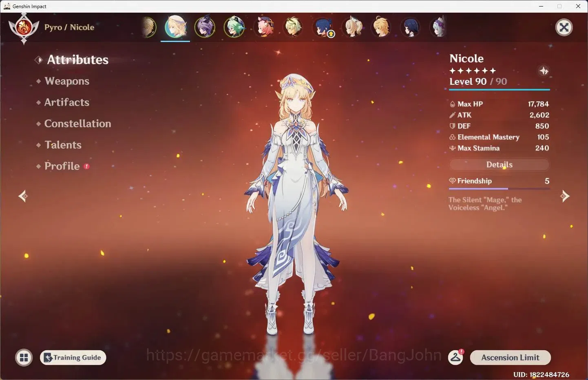Select the white-haired portrait with purple flower
588x380 pixels.
point(439,27)
